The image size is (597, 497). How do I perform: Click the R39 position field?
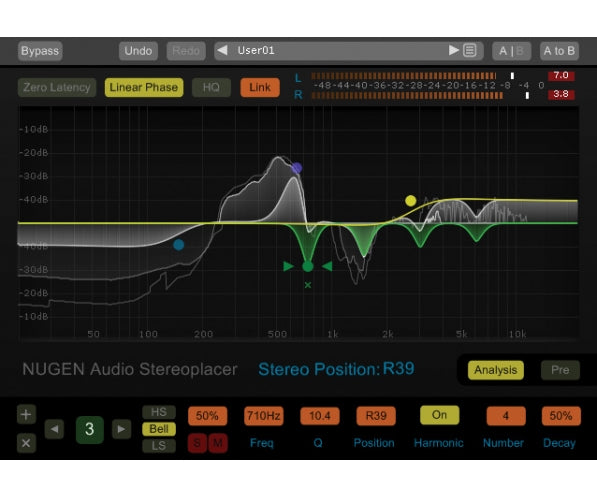[x=376, y=415]
